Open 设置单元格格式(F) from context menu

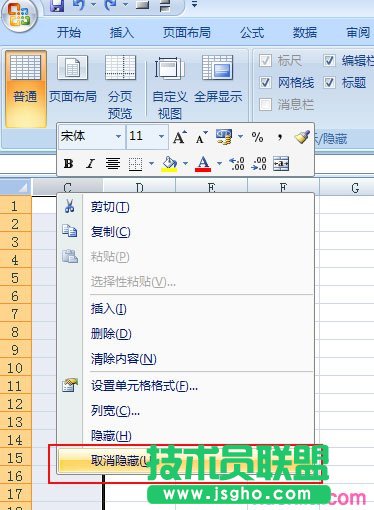coord(185,386)
